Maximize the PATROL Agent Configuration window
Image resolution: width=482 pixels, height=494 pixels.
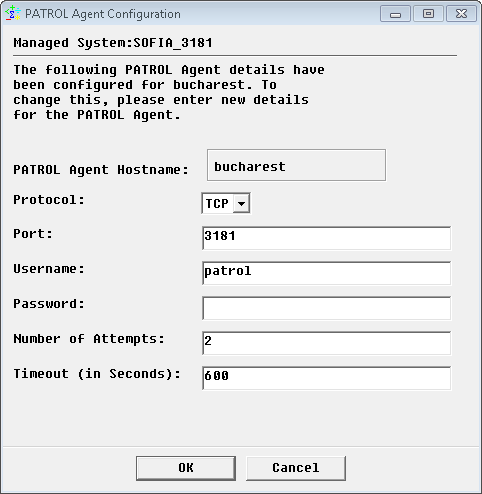tap(428, 14)
